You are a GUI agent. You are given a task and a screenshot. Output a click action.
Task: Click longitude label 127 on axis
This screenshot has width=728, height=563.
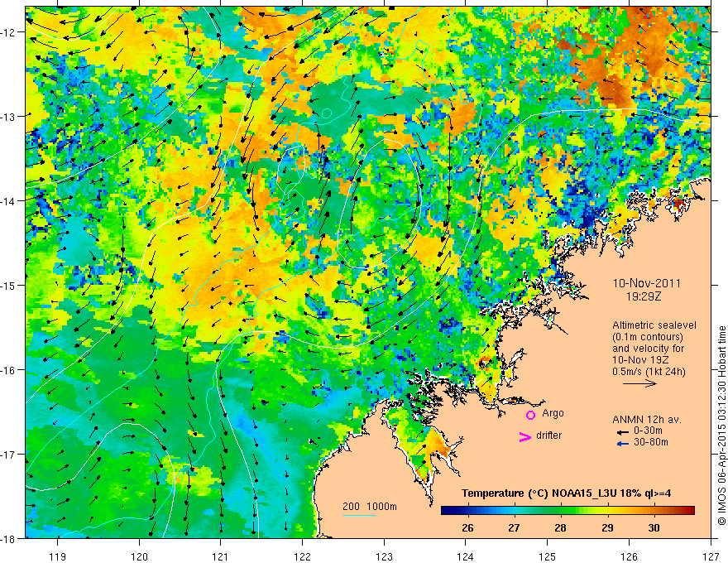[711, 556]
